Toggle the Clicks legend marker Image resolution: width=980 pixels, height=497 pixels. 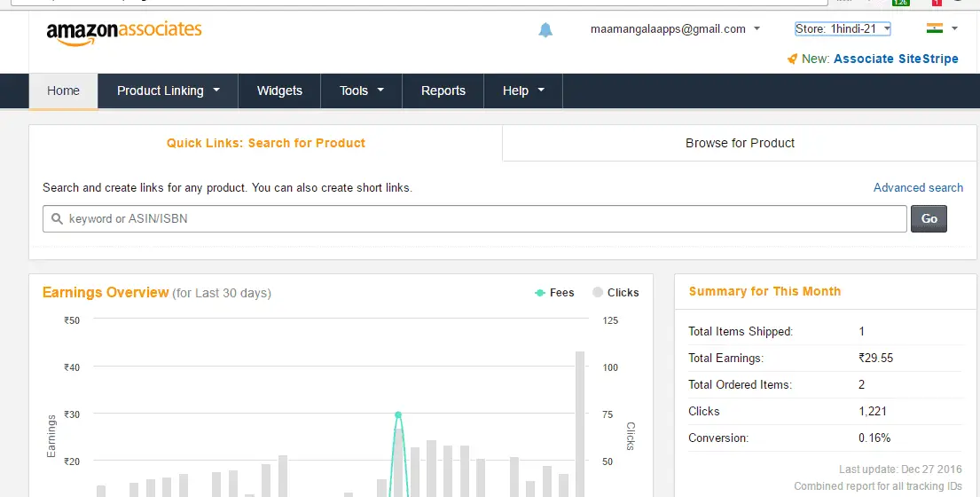(598, 292)
